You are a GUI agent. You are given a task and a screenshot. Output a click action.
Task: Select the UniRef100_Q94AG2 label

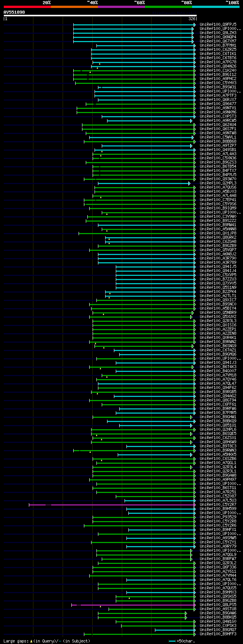(218, 396)
